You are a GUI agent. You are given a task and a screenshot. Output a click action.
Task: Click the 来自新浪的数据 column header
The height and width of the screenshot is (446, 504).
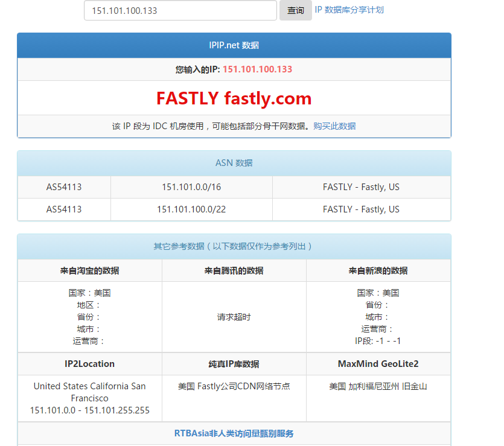click(x=378, y=270)
